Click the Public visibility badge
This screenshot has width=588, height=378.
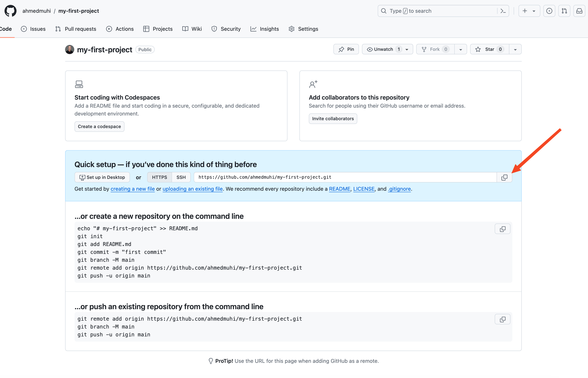click(x=145, y=49)
